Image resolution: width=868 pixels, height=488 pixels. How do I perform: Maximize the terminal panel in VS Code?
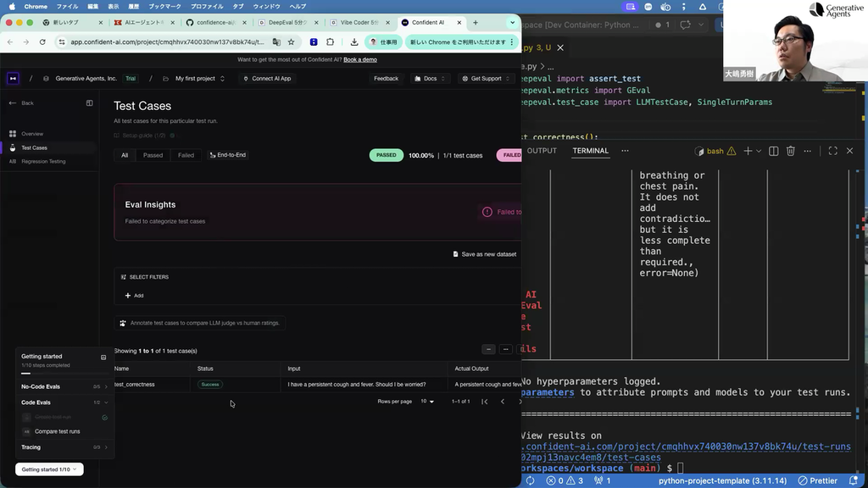coord(832,151)
